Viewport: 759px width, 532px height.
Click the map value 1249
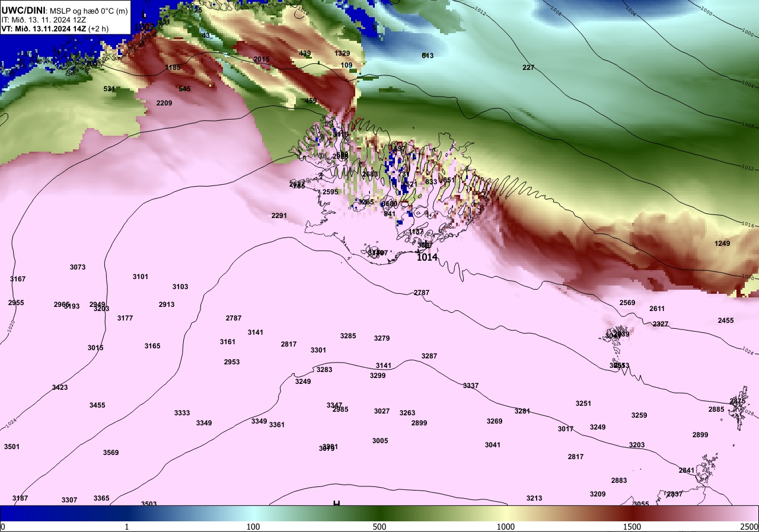click(x=722, y=243)
